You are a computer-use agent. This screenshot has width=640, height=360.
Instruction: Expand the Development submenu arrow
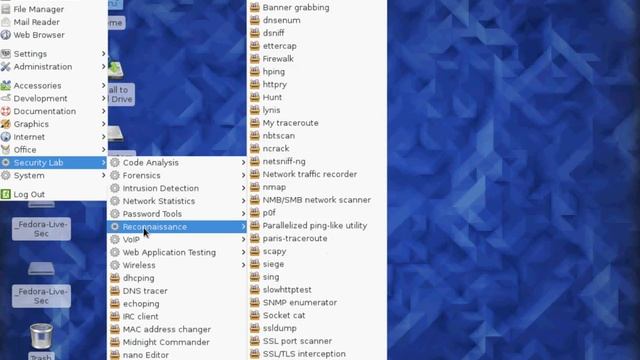103,98
